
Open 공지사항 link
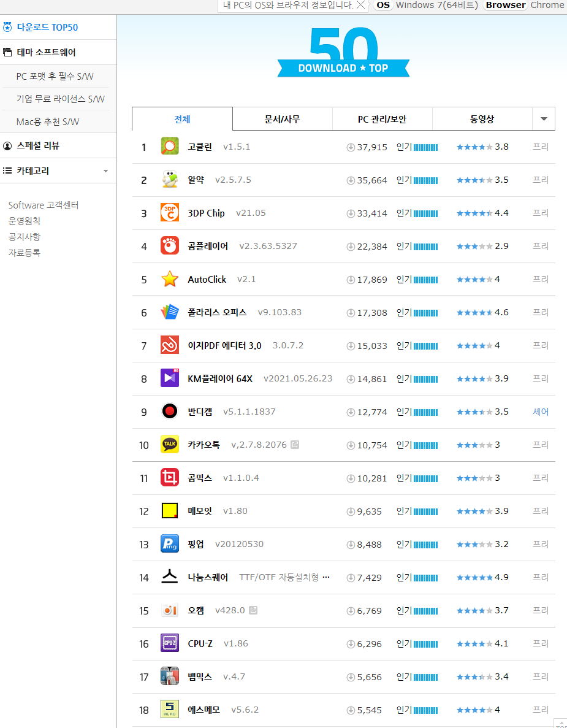click(x=24, y=237)
